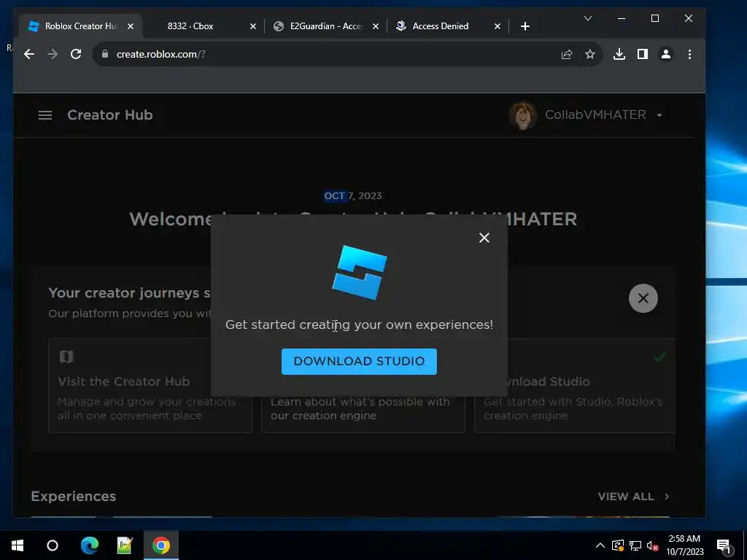Click 'Your creator journeys' heading
This screenshot has height=560, width=747.
(129, 293)
